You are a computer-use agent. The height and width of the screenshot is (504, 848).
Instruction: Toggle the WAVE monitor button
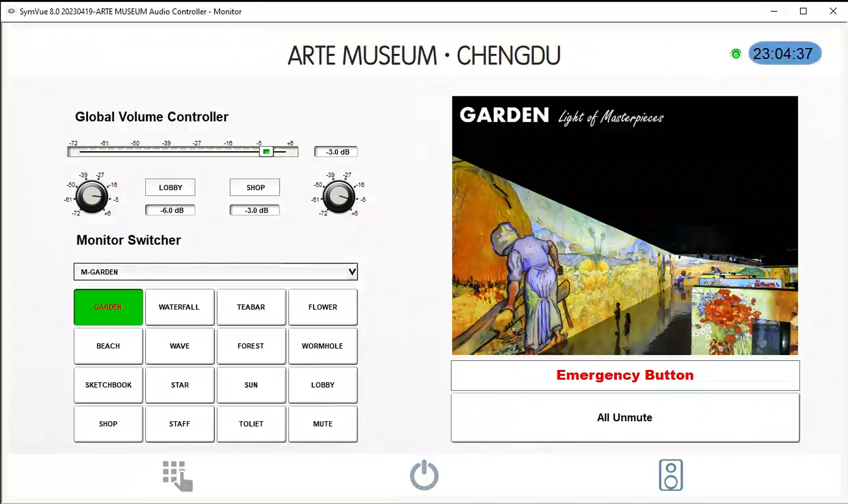[179, 346]
